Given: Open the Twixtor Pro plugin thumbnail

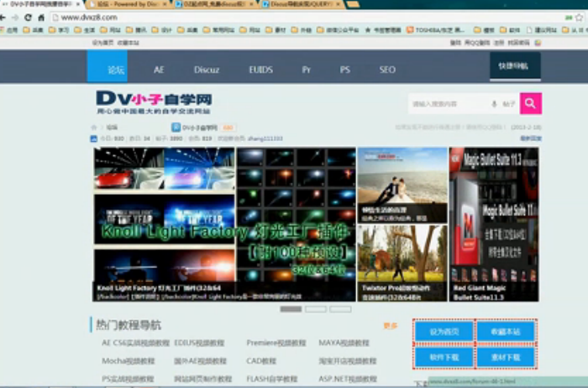Looking at the screenshot, I should tap(402, 263).
